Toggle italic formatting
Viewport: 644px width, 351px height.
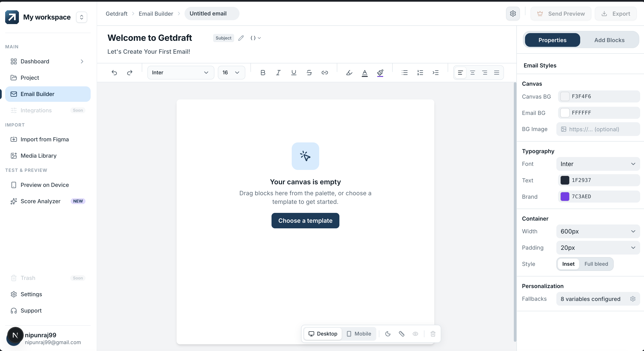278,73
